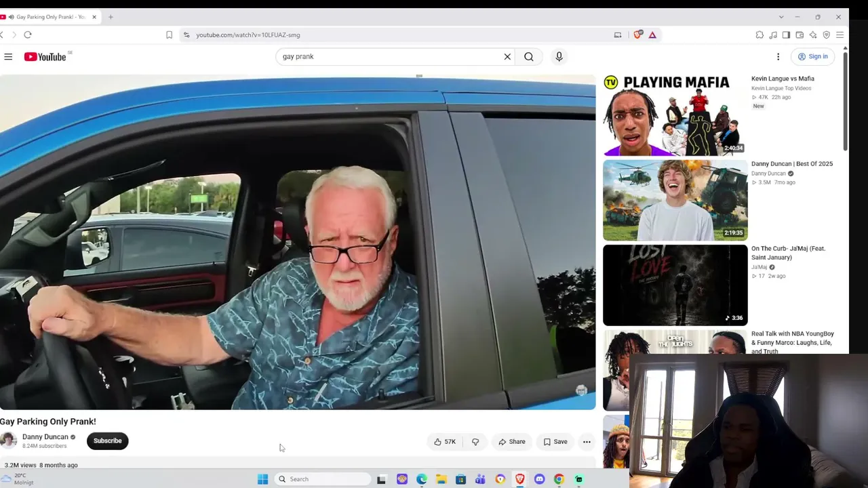The height and width of the screenshot is (488, 868).
Task: Switch to Brave browser on taskbar
Action: tap(519, 479)
